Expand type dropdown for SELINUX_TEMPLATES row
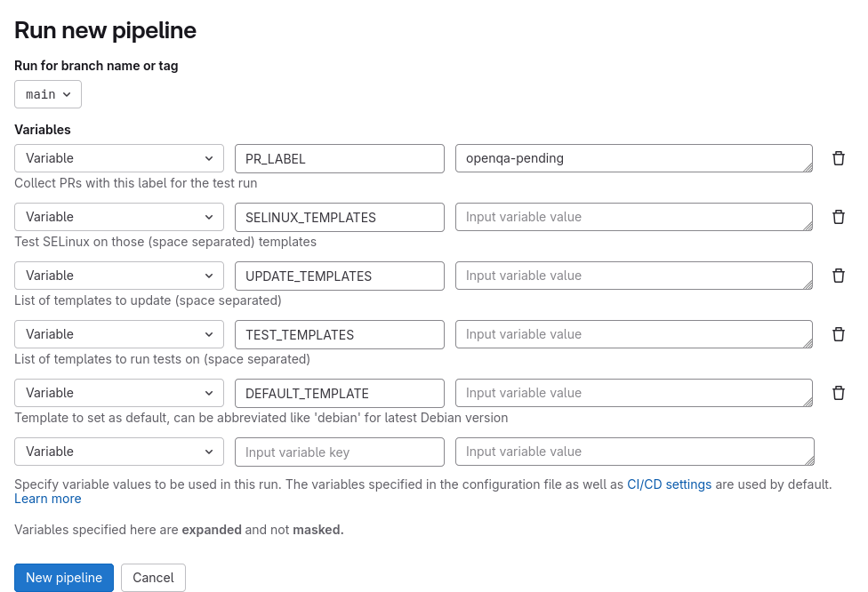 119,217
